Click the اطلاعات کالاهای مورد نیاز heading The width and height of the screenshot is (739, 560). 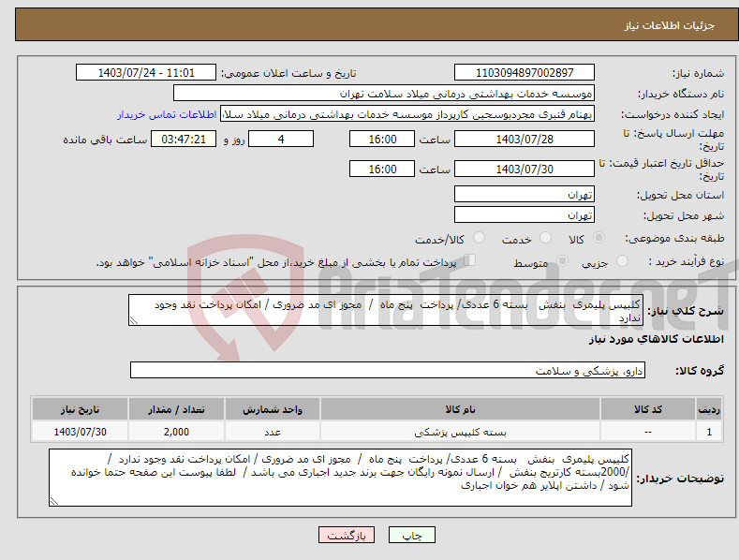656,339
